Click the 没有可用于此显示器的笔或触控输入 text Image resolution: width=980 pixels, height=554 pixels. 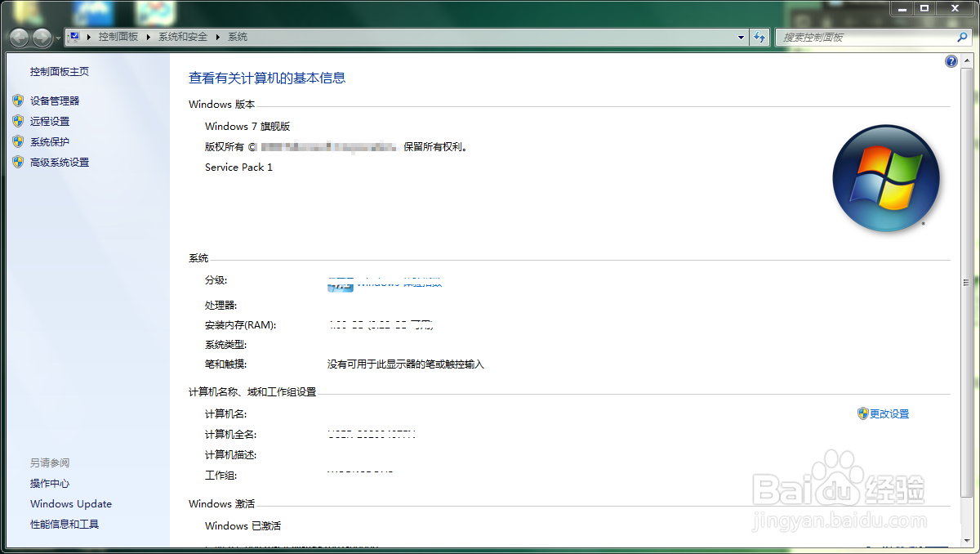(x=406, y=364)
